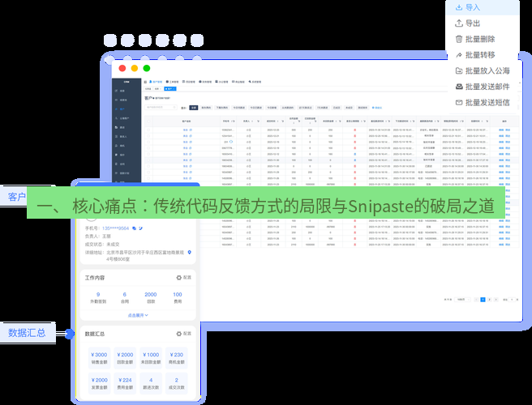The width and height of the screenshot is (532, 405).
Task: Tick the checkbox of the 2023-12-25 row
Action: click(x=148, y=130)
